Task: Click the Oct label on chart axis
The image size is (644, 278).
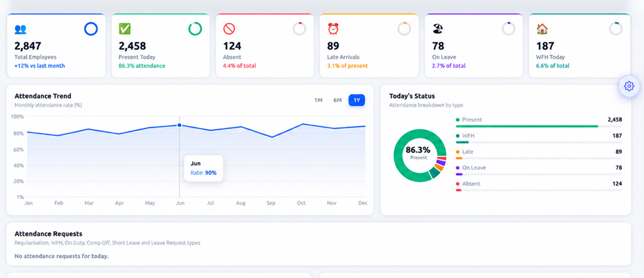Action: click(301, 203)
